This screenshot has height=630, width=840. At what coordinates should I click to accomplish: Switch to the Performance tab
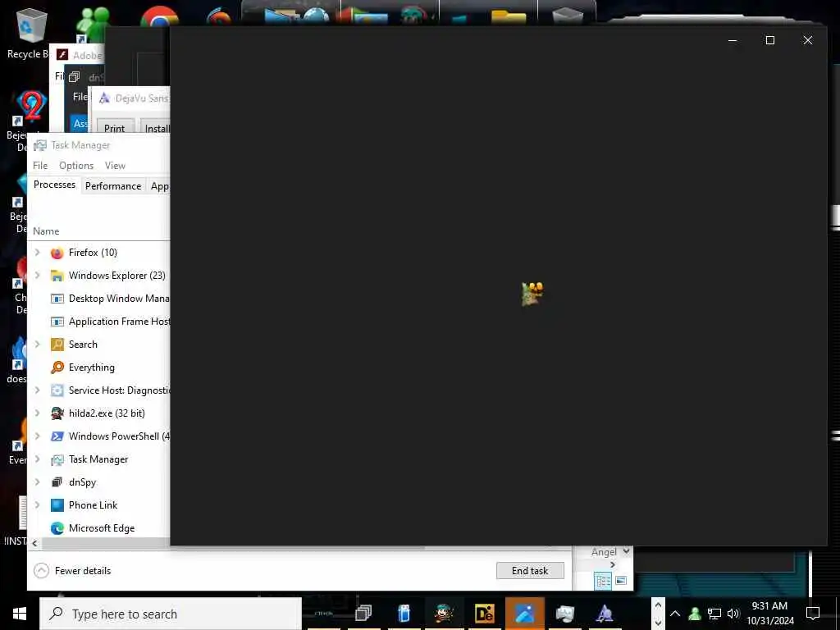tap(113, 186)
